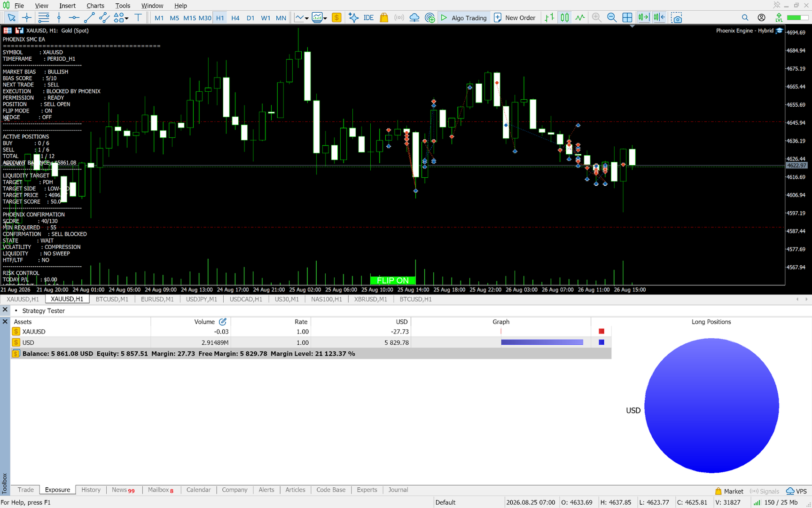This screenshot has height=508, width=812.
Task: Switch the timeframe to W1
Action: click(x=265, y=18)
